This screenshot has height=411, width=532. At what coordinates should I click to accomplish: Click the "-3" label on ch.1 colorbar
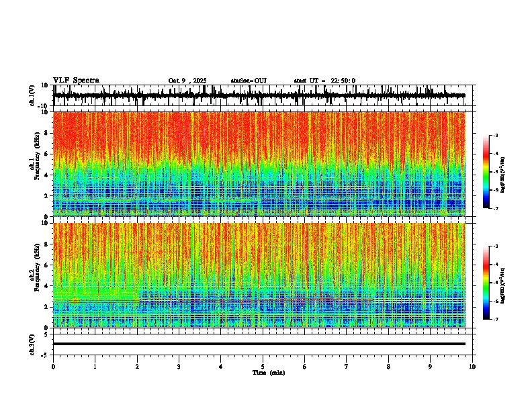[x=495, y=135]
